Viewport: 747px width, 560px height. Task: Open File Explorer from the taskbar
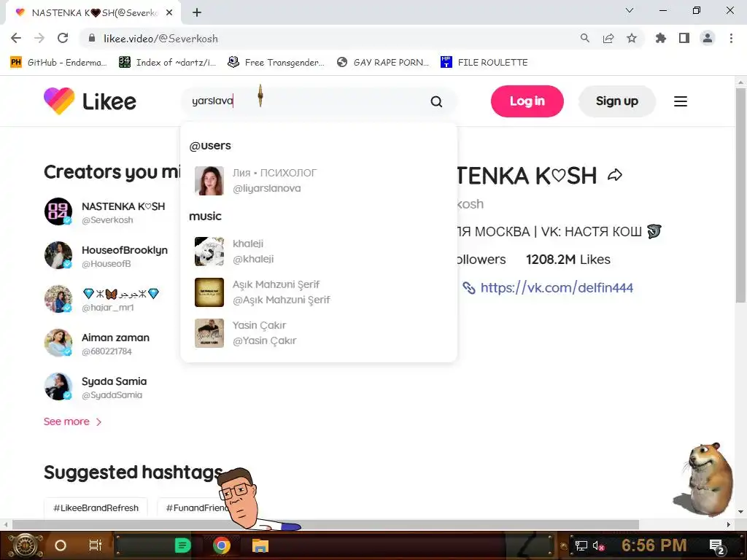[260, 545]
